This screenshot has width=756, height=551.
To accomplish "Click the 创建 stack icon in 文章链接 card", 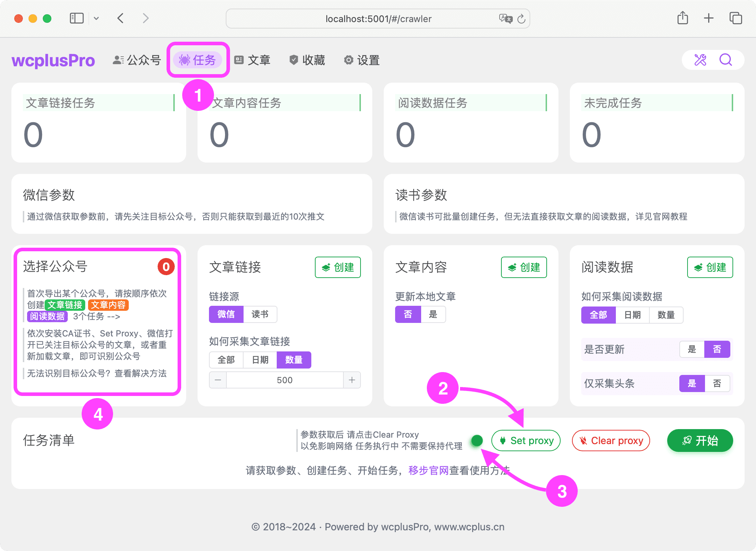I will click(x=326, y=267).
